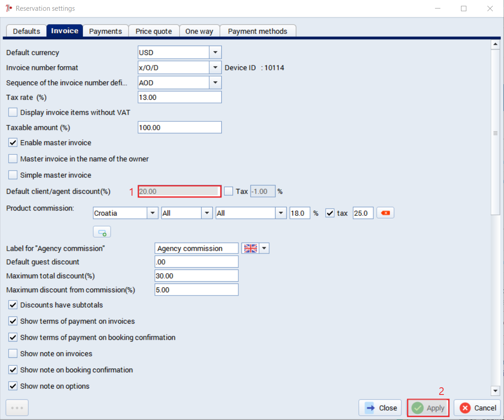Go to the Price quote tab

point(154,31)
